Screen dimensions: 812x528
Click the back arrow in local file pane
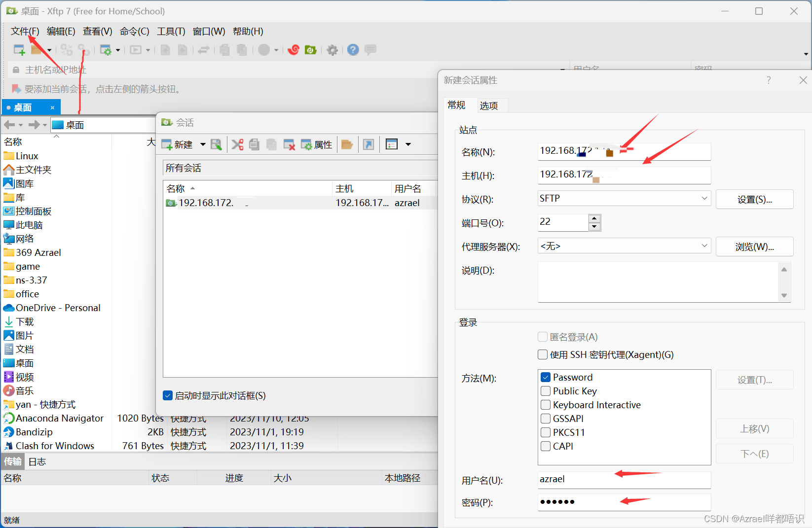pyautogui.click(x=9, y=125)
